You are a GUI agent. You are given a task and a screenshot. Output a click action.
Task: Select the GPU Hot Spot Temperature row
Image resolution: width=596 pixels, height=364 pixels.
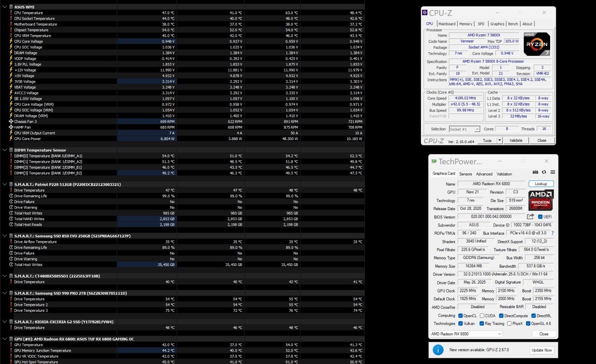(182, 362)
